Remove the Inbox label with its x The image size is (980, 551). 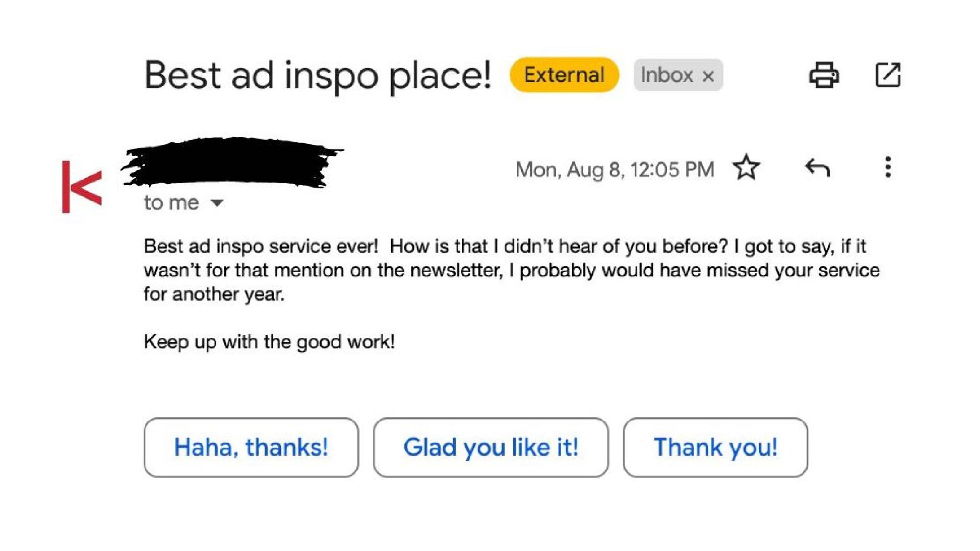708,76
